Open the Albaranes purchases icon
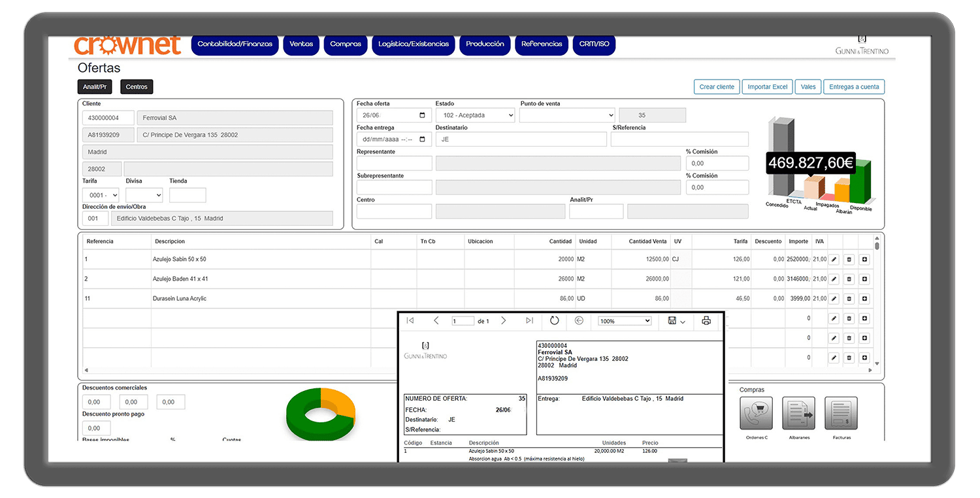The image size is (980, 498). tap(798, 413)
